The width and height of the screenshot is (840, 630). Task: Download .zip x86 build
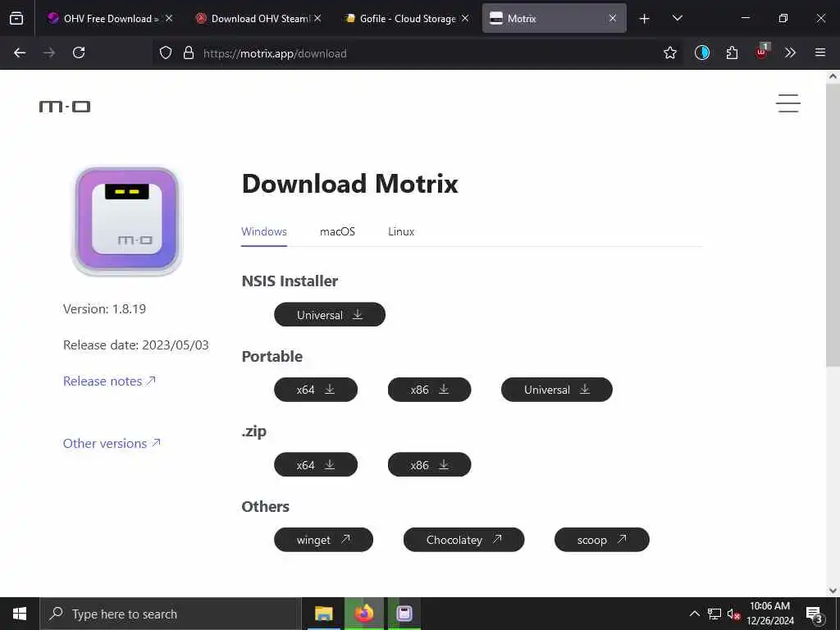pyautogui.click(x=429, y=464)
